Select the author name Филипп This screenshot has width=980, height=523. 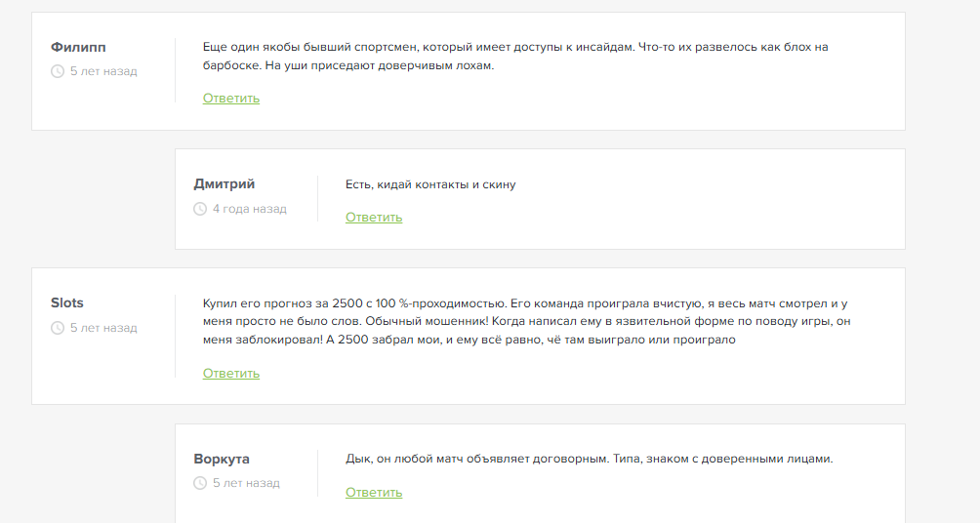tap(78, 47)
